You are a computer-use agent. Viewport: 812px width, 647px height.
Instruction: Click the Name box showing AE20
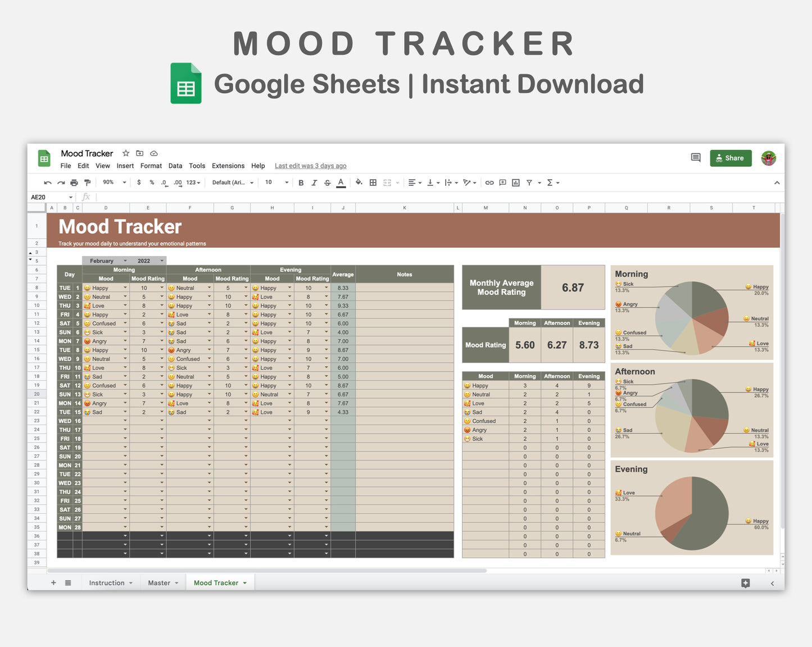[x=47, y=197]
